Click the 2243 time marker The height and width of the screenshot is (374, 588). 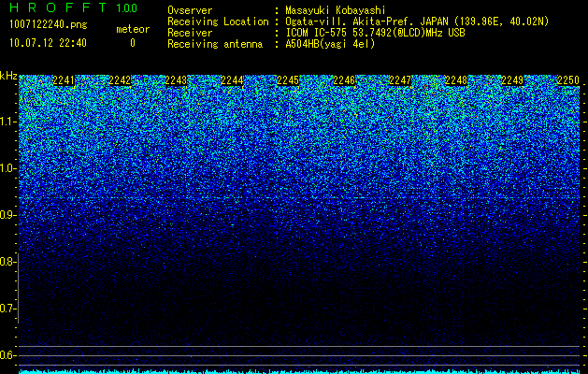pyautogui.click(x=176, y=80)
